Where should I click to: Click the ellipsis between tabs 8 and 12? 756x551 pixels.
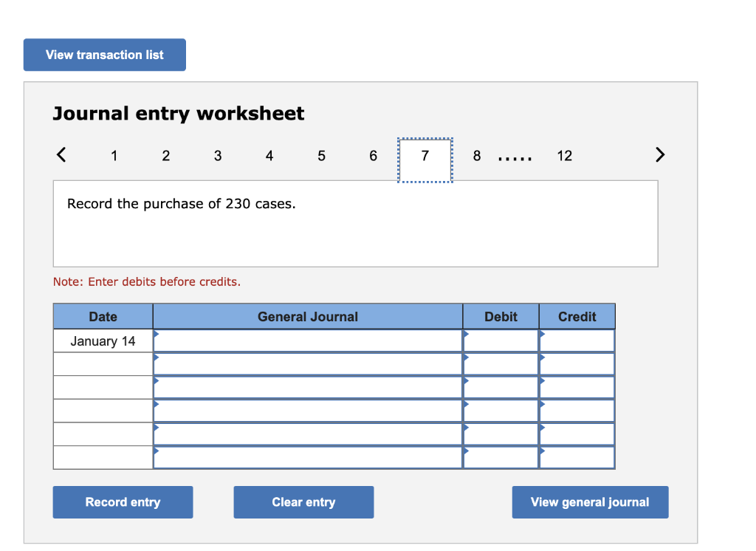point(515,155)
